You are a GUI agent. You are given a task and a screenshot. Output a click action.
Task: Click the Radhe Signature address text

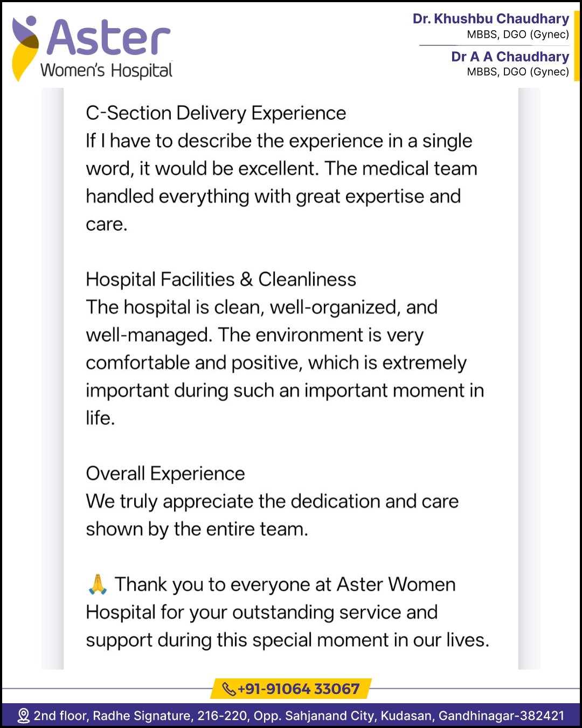coord(299,716)
